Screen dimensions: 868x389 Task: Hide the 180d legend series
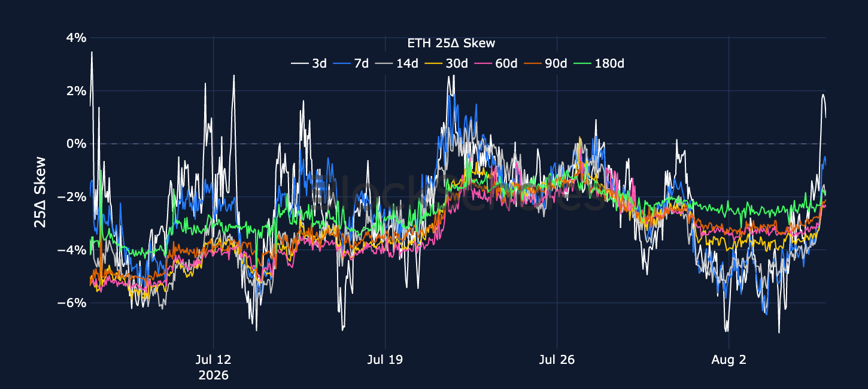(x=599, y=63)
